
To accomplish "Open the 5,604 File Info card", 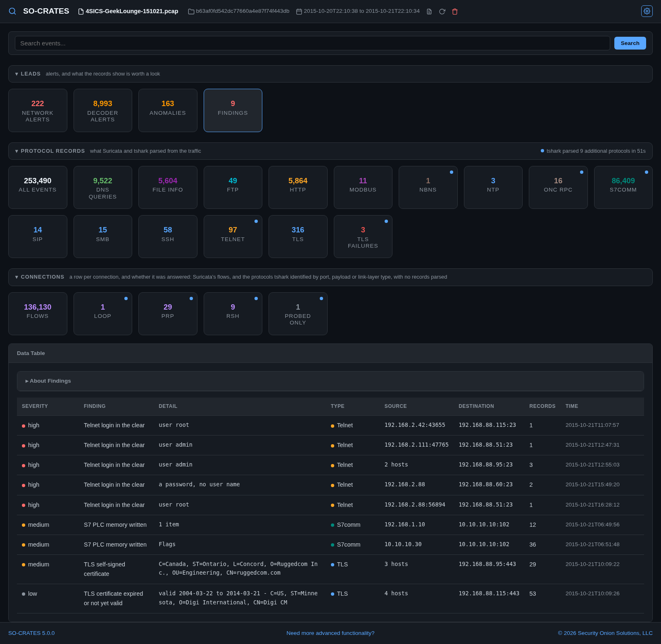I will point(168,187).
